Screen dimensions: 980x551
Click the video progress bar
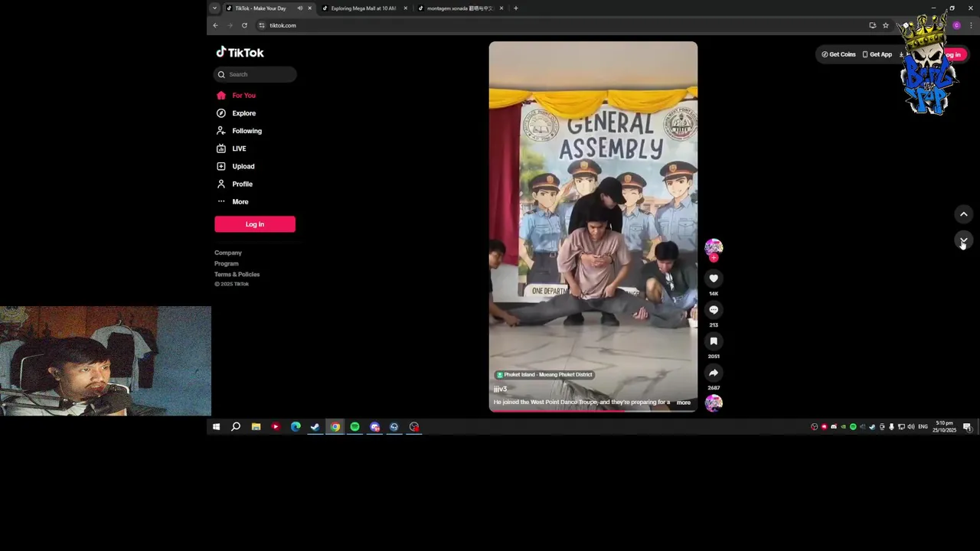click(593, 411)
